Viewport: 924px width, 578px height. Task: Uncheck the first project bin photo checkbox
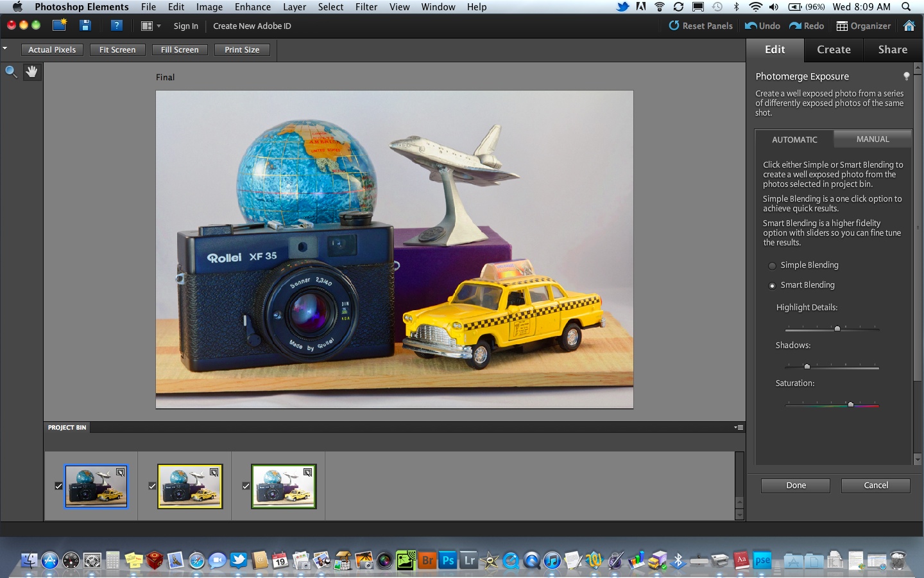pyautogui.click(x=58, y=486)
